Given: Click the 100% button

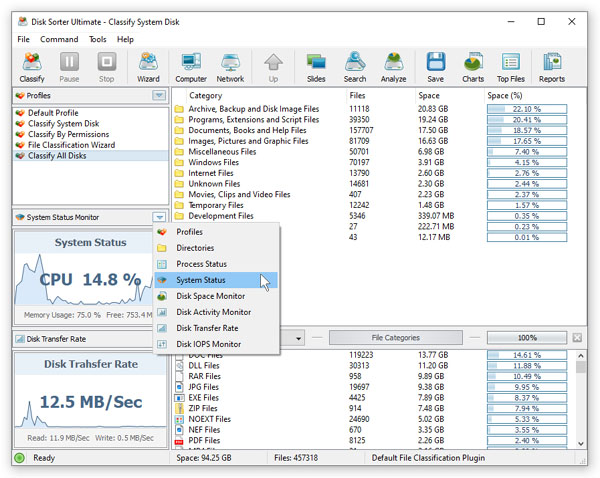Looking at the screenshot, I should pyautogui.click(x=527, y=338).
